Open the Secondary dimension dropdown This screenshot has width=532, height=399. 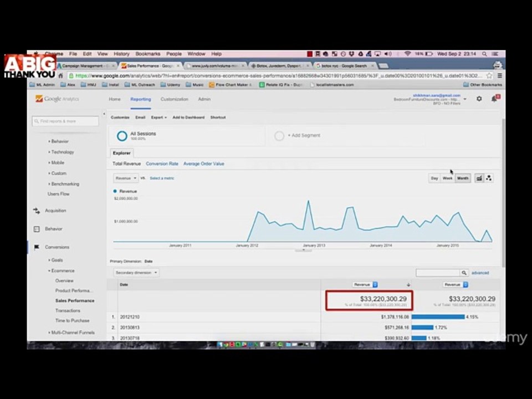[x=136, y=273]
